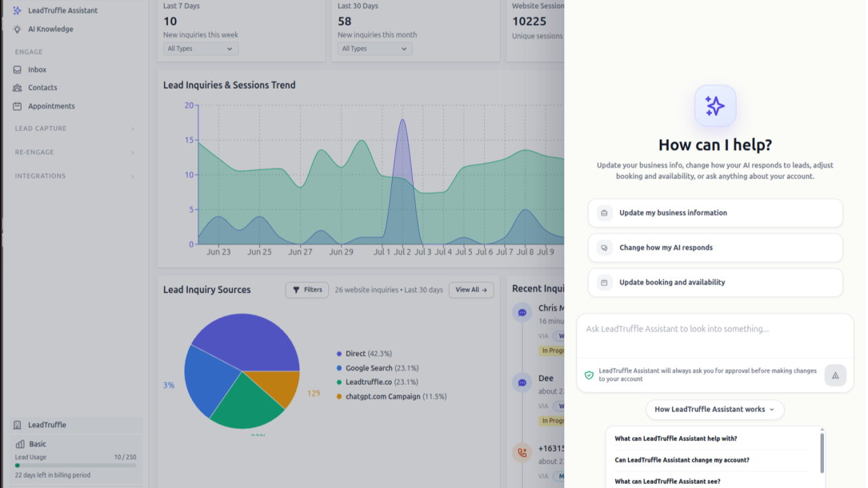Screen dimensions: 868x488
Task: Click the 10 / 250 lead usage count
Action: pos(125,457)
